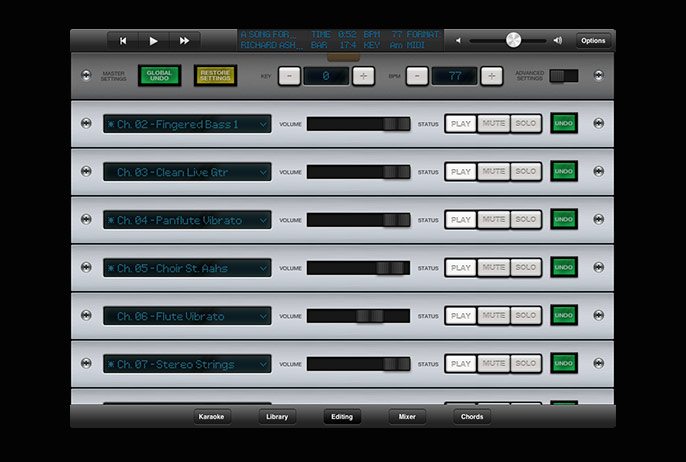The height and width of the screenshot is (462, 686).
Task: Click Restore Settings button
Action: tap(215, 76)
